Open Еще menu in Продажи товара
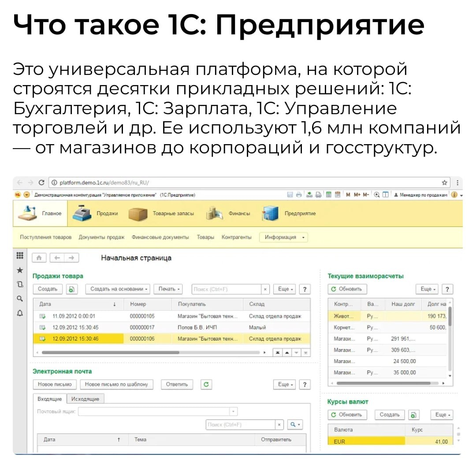This screenshot has height=476, width=476. (x=285, y=289)
